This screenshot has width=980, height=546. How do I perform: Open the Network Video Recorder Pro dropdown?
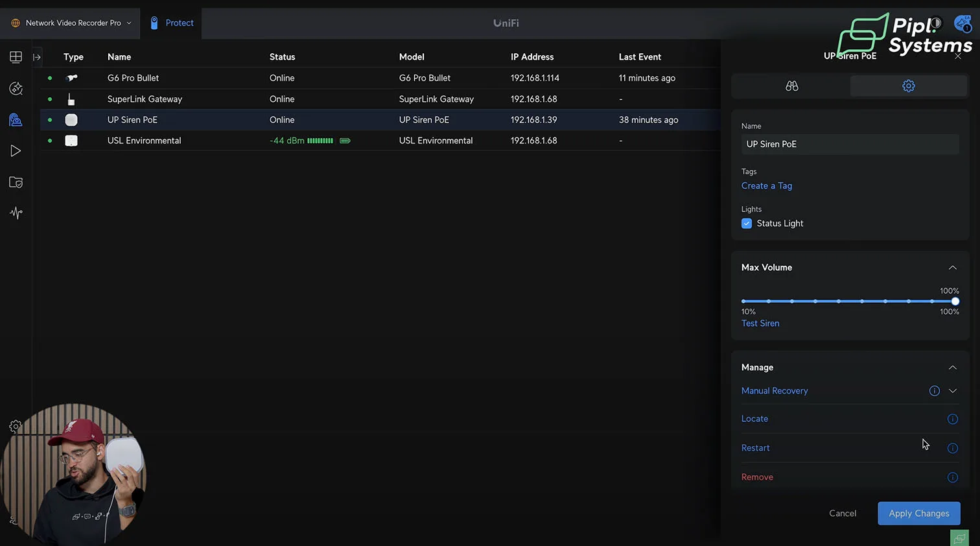coord(71,23)
